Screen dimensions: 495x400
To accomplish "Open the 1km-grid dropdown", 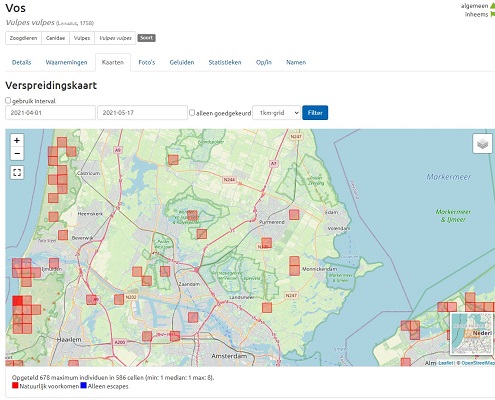I will (276, 113).
